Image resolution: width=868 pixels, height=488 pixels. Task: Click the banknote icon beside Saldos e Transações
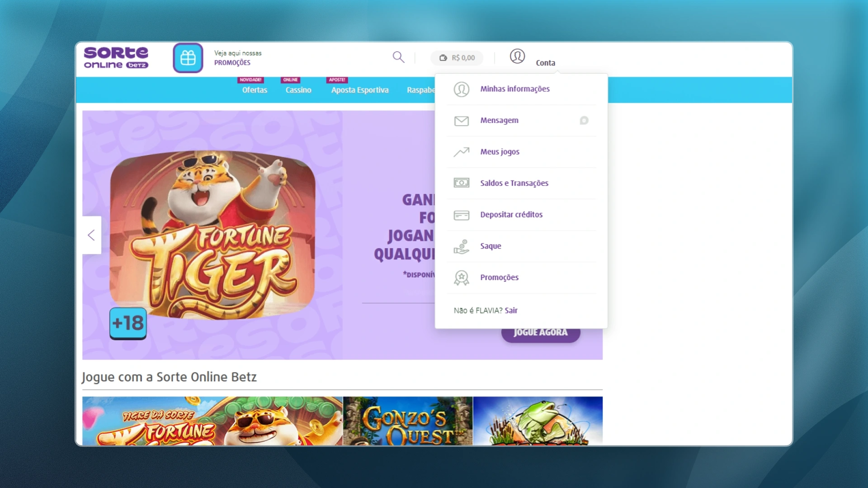click(461, 183)
